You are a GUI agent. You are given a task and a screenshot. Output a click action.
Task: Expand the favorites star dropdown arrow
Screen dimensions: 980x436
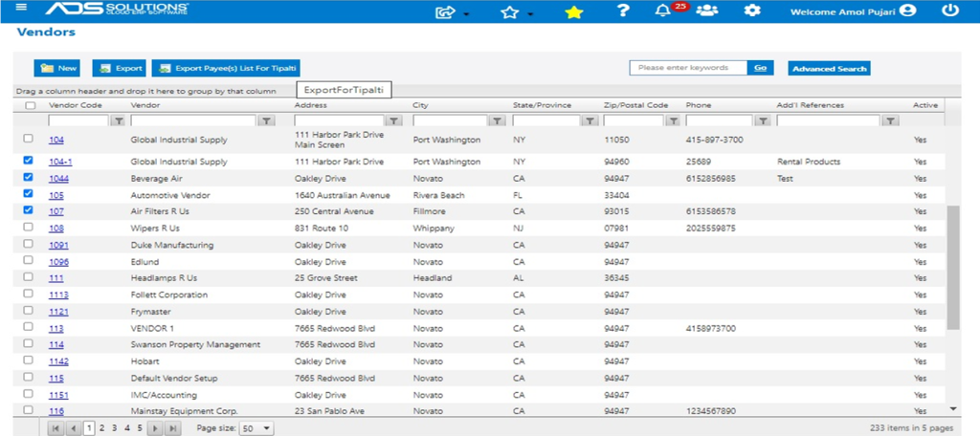[530, 14]
